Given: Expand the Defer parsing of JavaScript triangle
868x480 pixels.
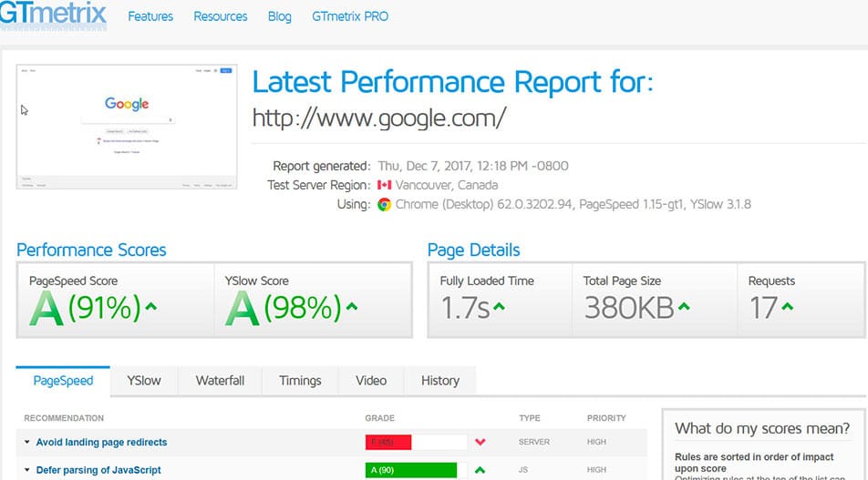Looking at the screenshot, I should click(x=27, y=471).
